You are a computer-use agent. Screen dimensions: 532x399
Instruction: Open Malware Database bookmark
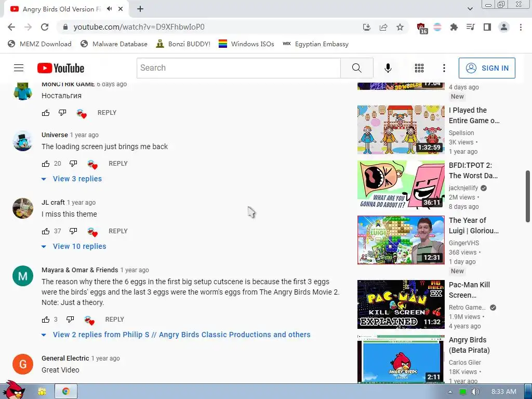tap(114, 44)
